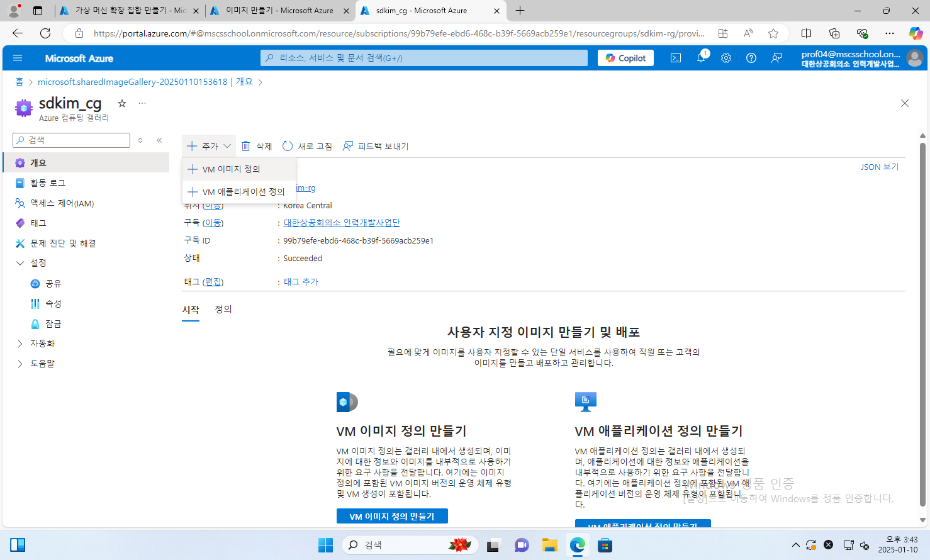This screenshot has height=560, width=930.
Task: Click the 삭제 toolbar button
Action: [x=257, y=146]
